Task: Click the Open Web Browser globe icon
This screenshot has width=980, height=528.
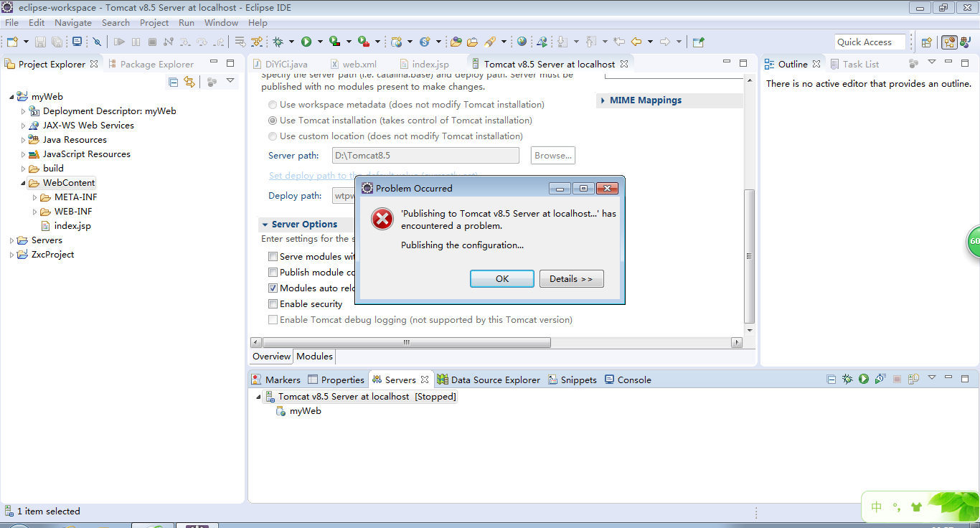Action: coord(522,42)
